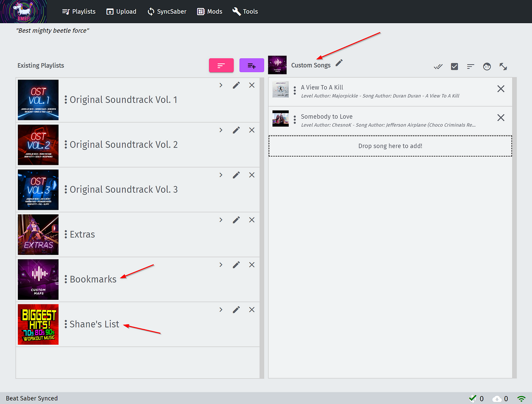Delete the Shane's List playlist
Screen dimensions: 532x404
pyautogui.click(x=252, y=310)
